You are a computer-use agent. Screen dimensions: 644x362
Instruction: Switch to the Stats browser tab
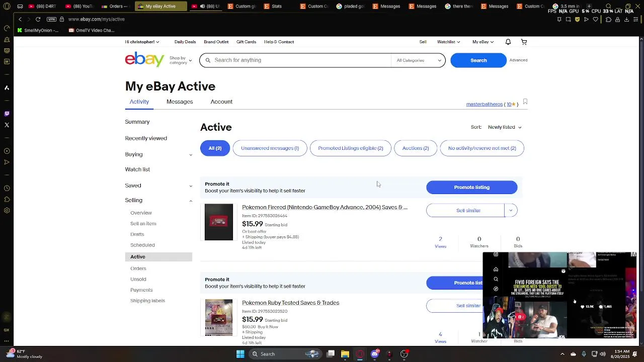tap(276, 7)
